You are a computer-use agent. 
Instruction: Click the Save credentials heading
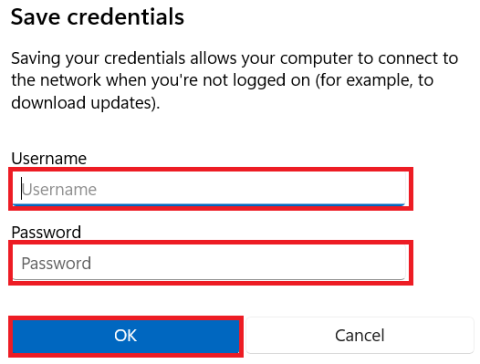click(x=97, y=17)
